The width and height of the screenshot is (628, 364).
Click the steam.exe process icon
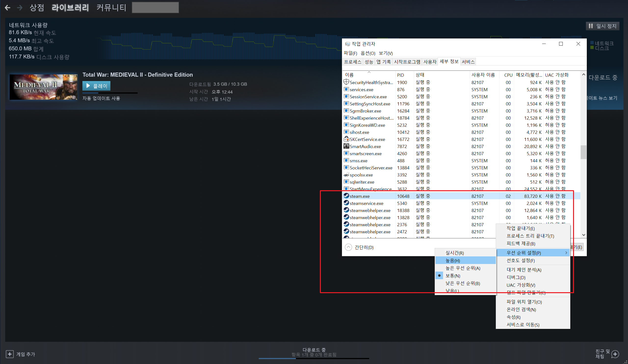click(346, 196)
